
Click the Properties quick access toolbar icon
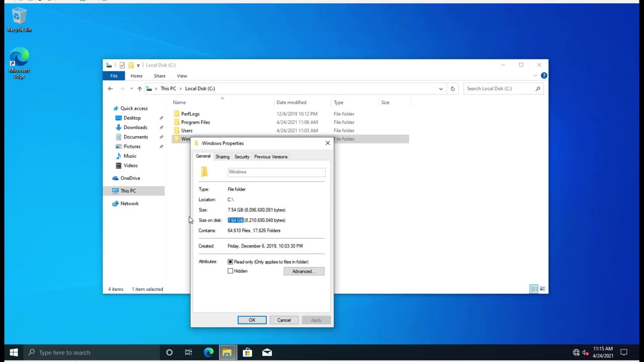click(122, 65)
